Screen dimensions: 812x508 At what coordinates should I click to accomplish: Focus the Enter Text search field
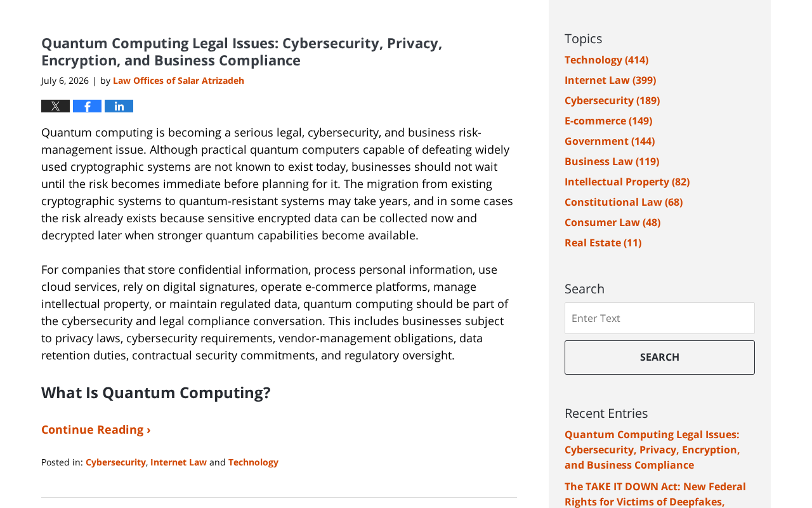point(660,318)
